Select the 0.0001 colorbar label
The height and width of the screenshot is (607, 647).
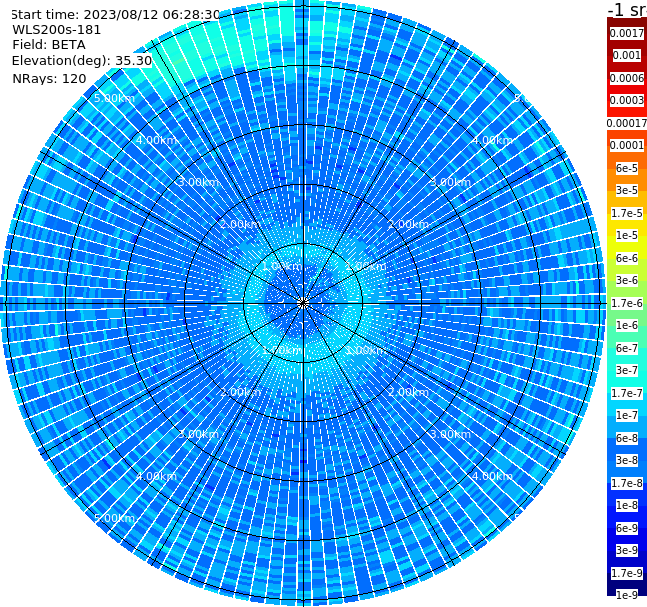[x=627, y=145]
